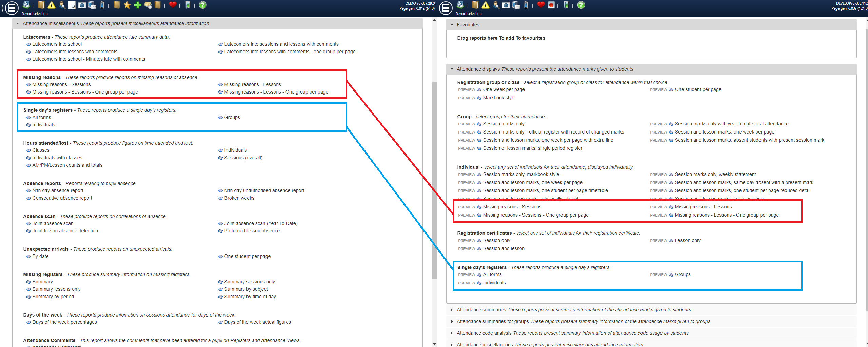Open Missing reasons - Sessions in DEMO window
Screen dimensions: 868x347
tap(61, 84)
